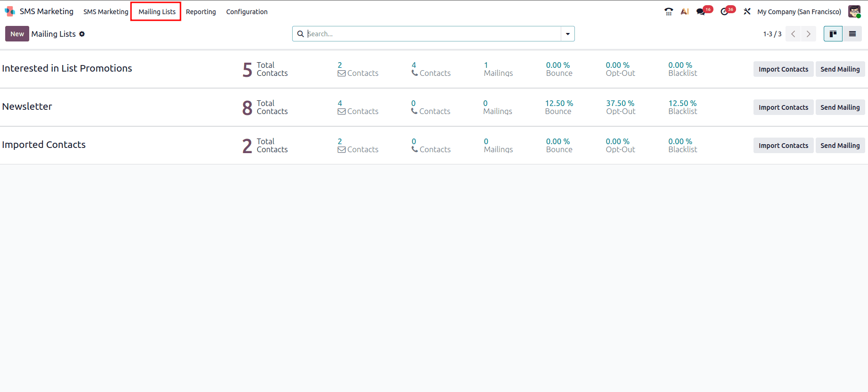This screenshot has height=392, width=868.
Task: Click 12.50 % Bounce in Newsletter row
Action: point(559,107)
